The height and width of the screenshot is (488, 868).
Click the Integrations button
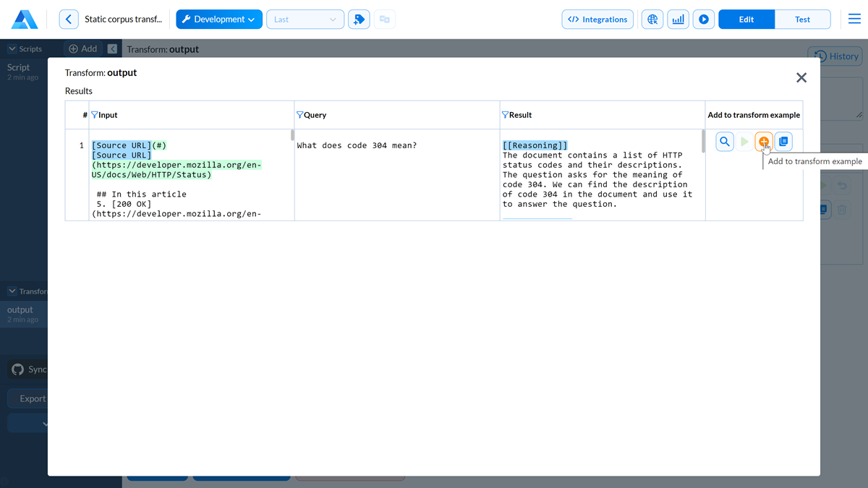click(x=597, y=20)
